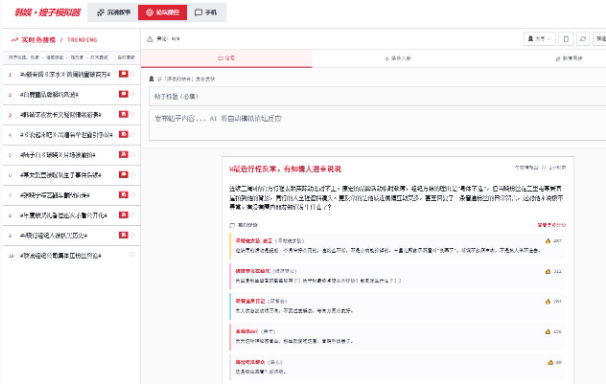Click the red link right of the hot comments header
Viewport: 606px width, 384px height.
pyautogui.click(x=552, y=225)
